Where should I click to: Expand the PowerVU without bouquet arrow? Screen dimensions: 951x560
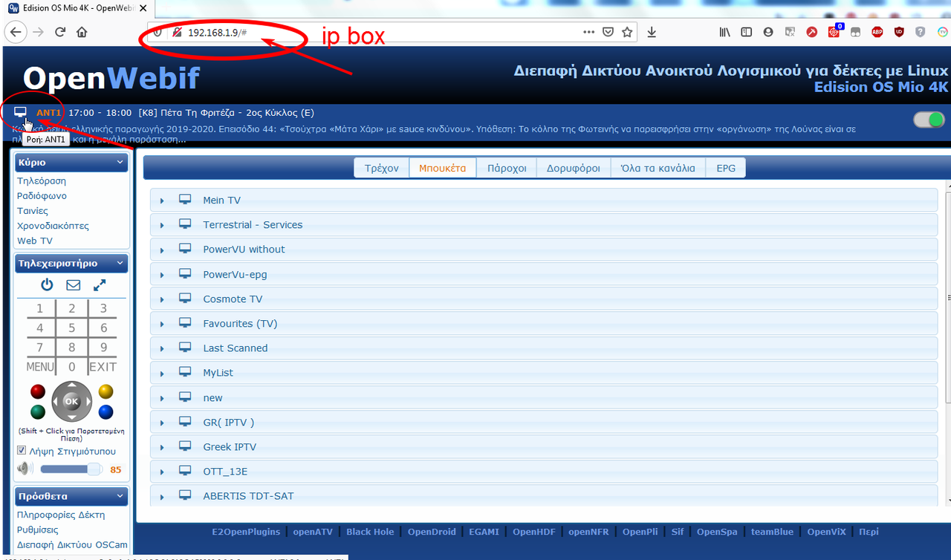click(x=162, y=250)
